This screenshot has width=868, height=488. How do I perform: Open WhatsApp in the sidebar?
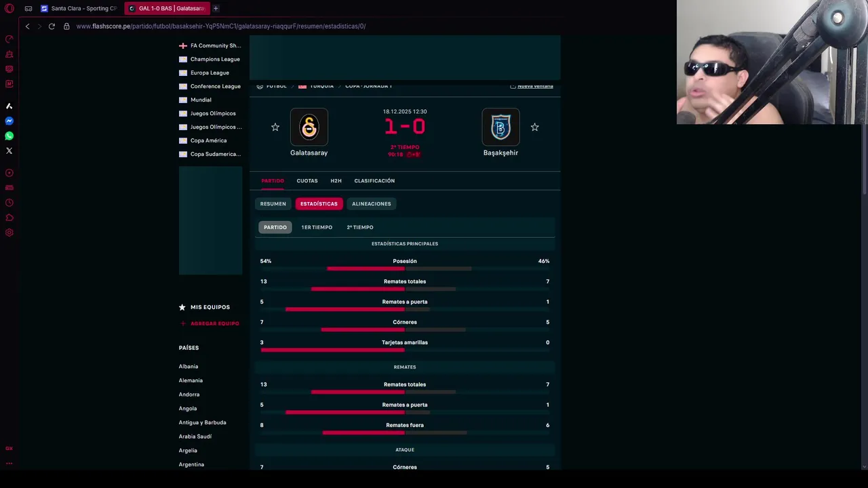click(9, 136)
